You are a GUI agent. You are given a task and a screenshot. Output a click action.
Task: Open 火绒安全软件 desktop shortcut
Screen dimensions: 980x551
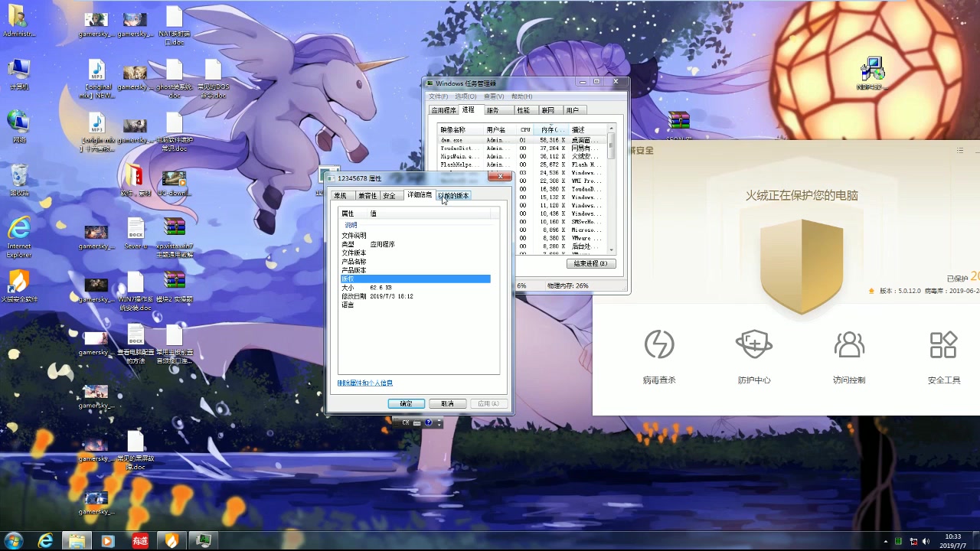[18, 286]
